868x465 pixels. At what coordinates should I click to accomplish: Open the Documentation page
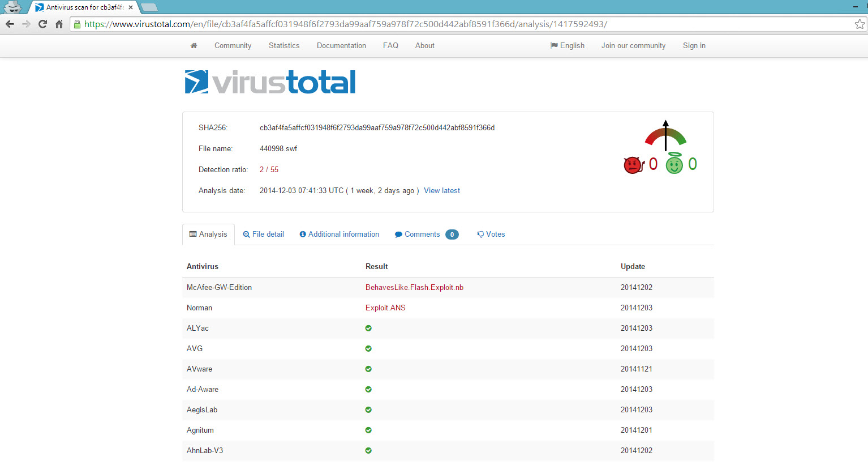[341, 45]
